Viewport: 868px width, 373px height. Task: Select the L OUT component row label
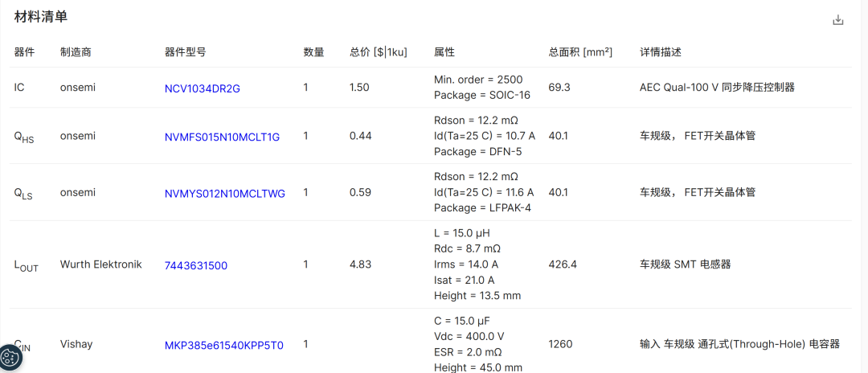26,266
